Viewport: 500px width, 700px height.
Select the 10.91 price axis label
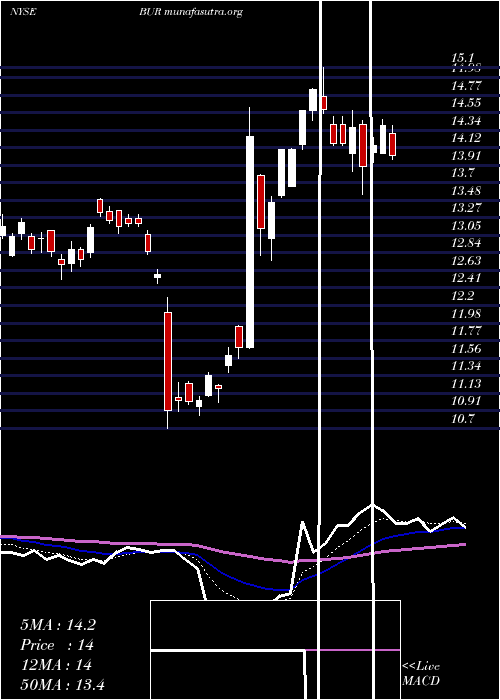pyautogui.click(x=466, y=400)
